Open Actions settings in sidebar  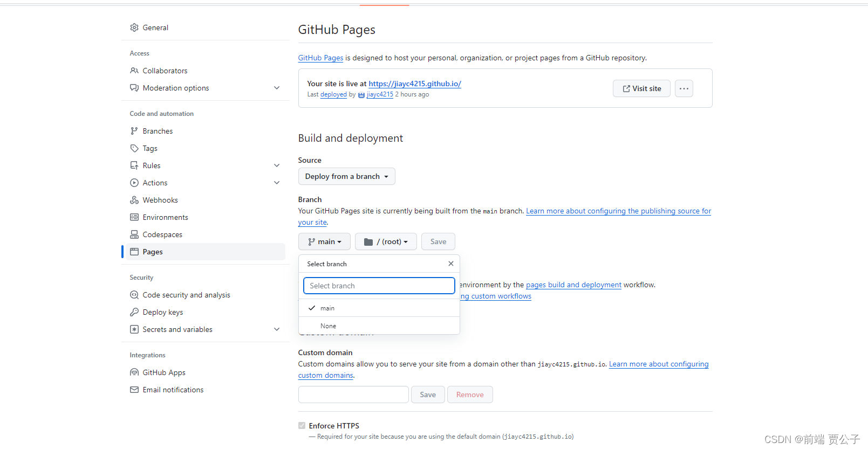click(x=155, y=183)
